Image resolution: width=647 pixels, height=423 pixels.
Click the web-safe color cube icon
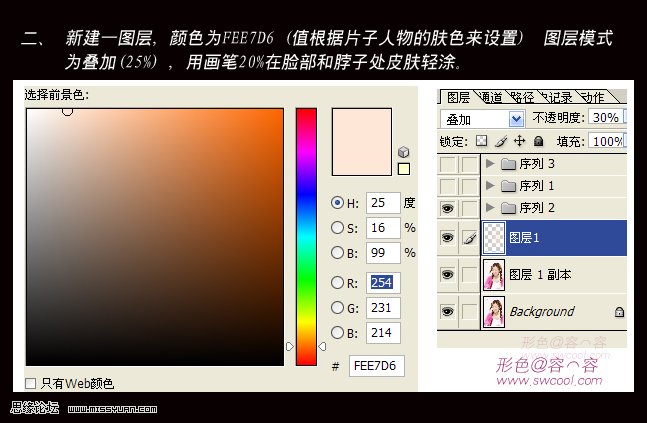[403, 151]
